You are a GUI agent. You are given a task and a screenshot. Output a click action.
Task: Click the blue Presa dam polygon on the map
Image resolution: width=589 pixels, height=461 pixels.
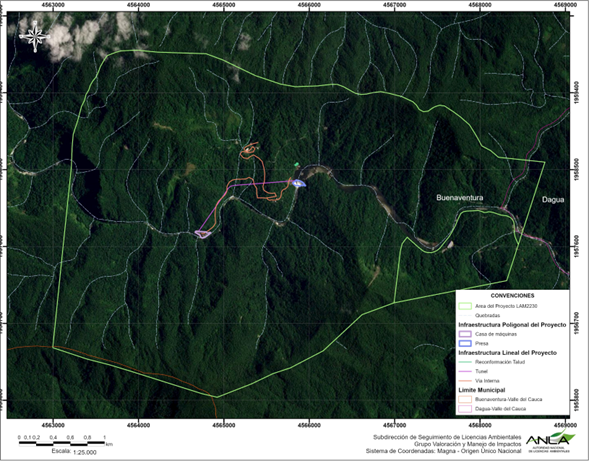tap(299, 183)
